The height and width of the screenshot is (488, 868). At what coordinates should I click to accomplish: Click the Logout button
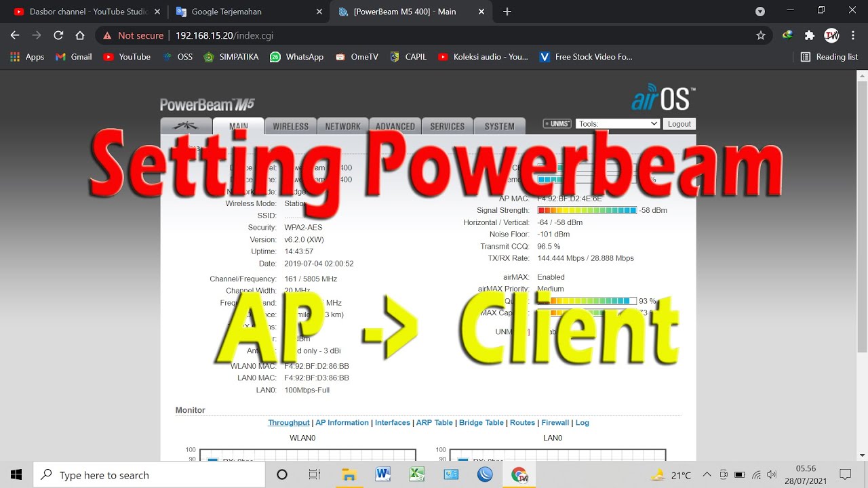pyautogui.click(x=679, y=124)
